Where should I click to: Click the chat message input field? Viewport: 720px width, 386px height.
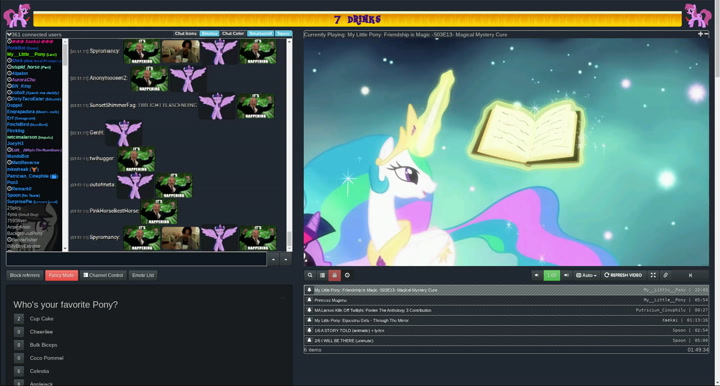pyautogui.click(x=136, y=259)
